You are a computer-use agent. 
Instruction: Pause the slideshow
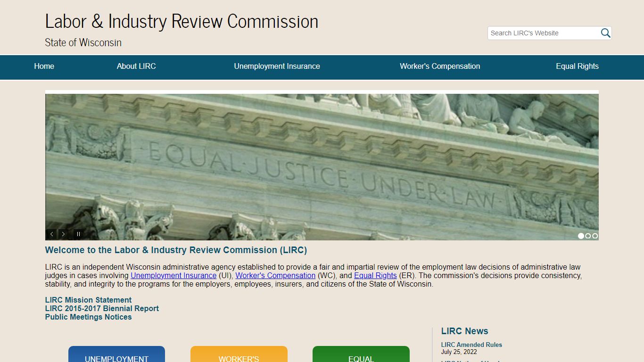pyautogui.click(x=79, y=234)
